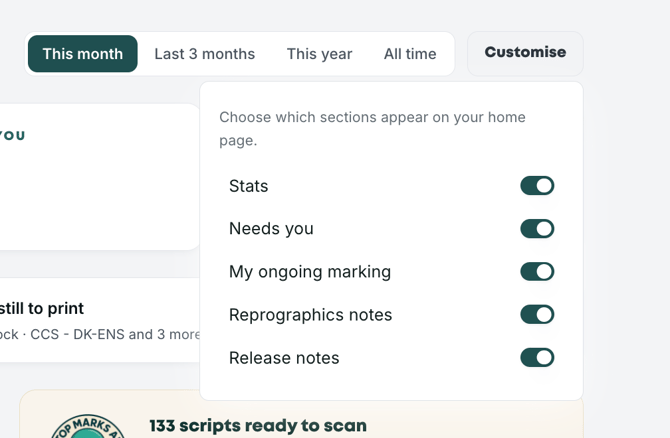Click the Stats label in Customise panel
The height and width of the screenshot is (438, 670).
click(x=249, y=186)
